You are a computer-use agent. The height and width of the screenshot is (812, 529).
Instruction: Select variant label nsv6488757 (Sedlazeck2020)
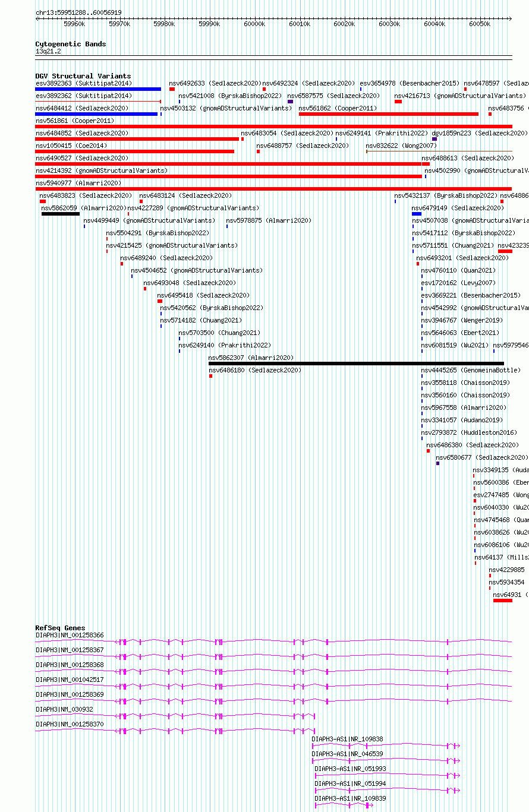click(x=303, y=146)
